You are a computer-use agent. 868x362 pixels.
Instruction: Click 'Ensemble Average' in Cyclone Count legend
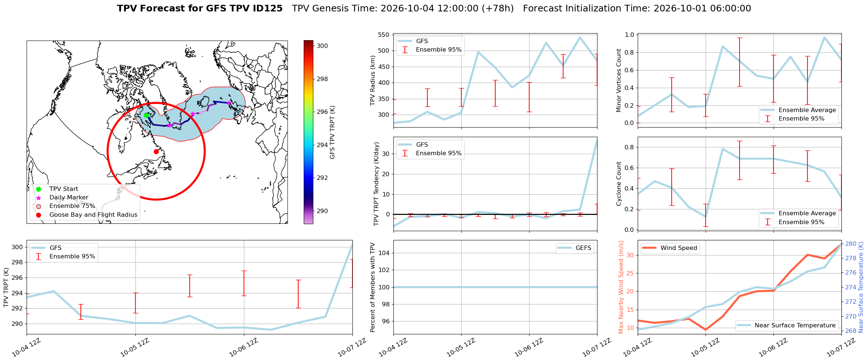click(807, 213)
